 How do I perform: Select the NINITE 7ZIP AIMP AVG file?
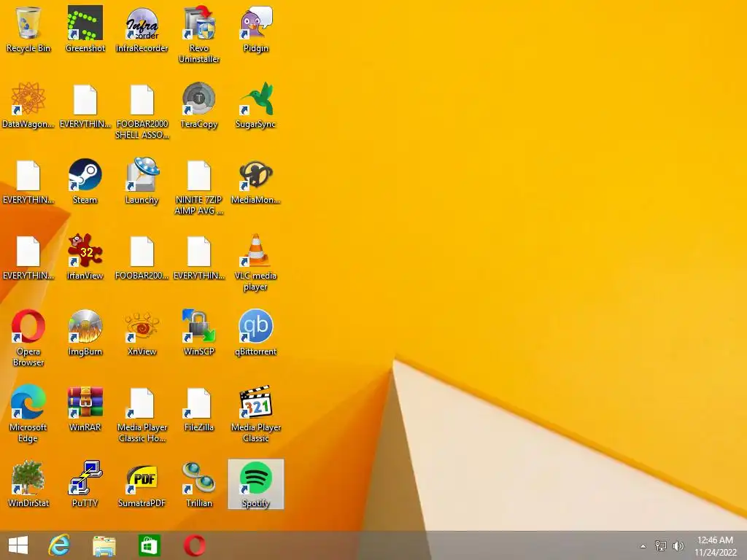coord(198,187)
